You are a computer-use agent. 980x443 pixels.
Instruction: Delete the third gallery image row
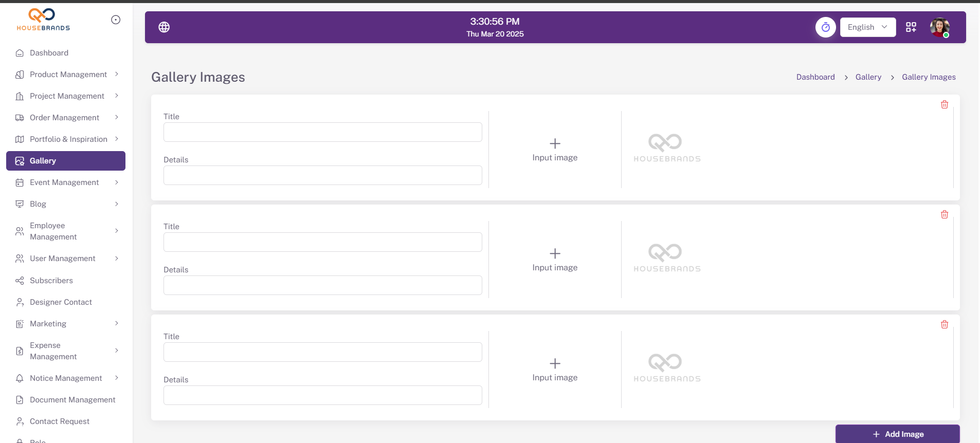[944, 325]
